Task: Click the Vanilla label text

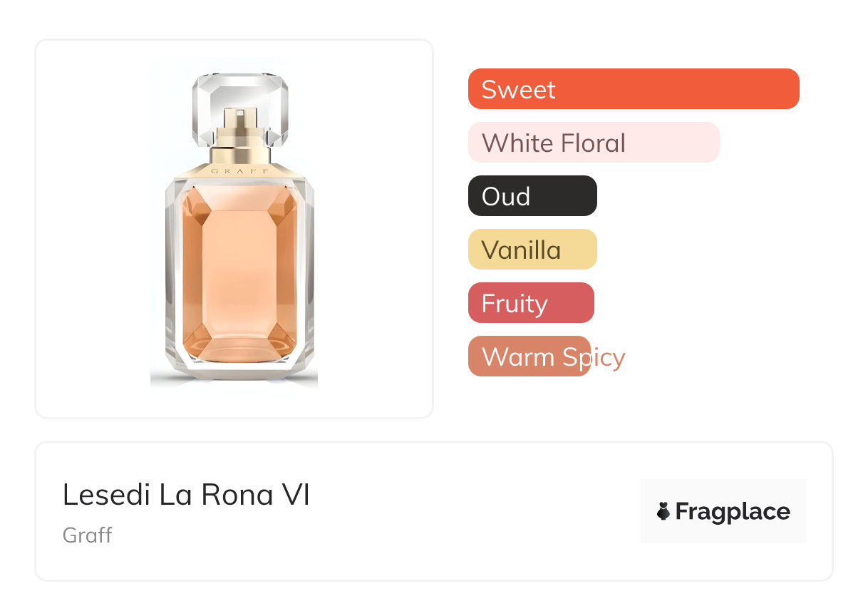Action: (x=521, y=250)
